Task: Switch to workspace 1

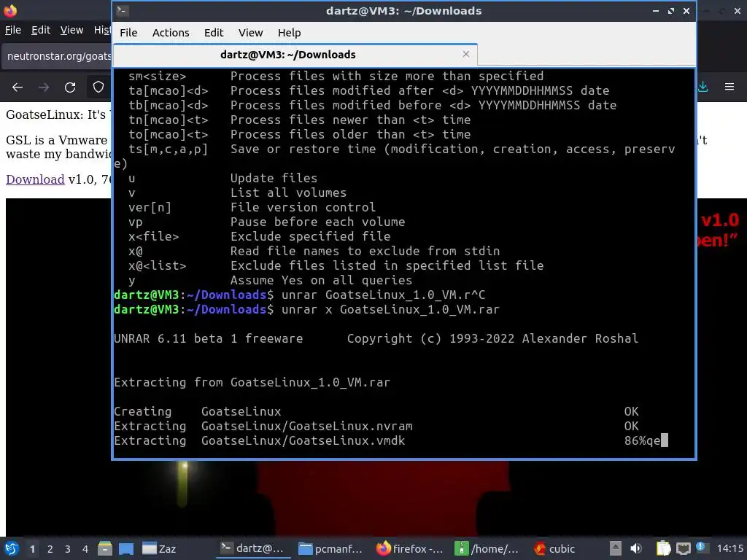Action: [x=32, y=549]
